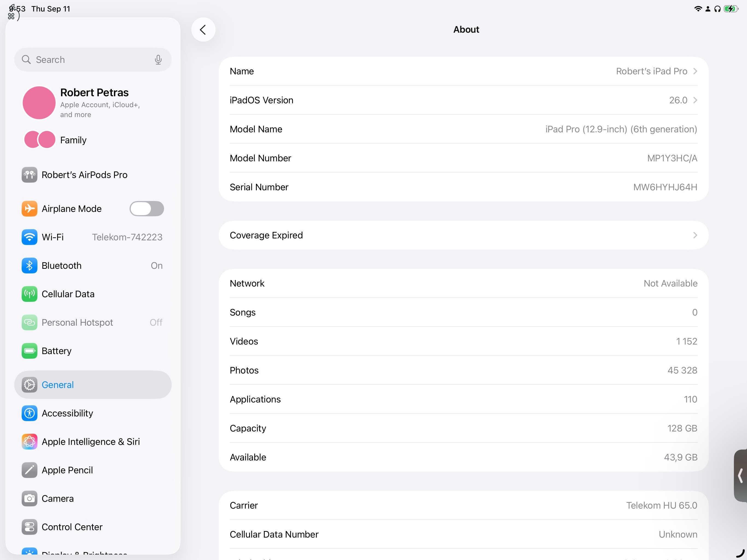This screenshot has width=747, height=560.
Task: Open Robert Petras Apple Account
Action: 93,103
